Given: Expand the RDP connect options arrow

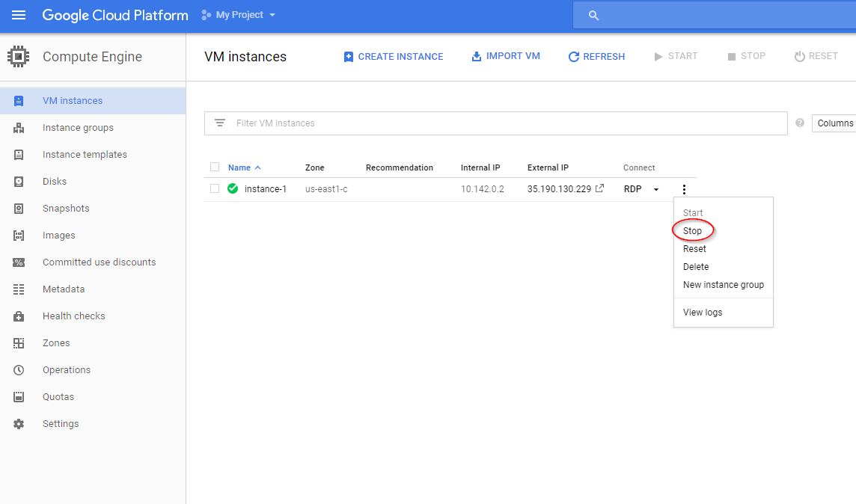Looking at the screenshot, I should [656, 189].
